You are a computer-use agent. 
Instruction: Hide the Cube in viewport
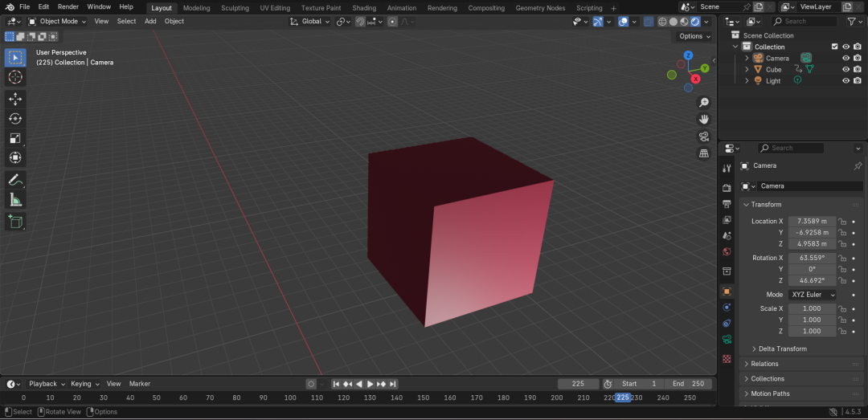(x=845, y=70)
